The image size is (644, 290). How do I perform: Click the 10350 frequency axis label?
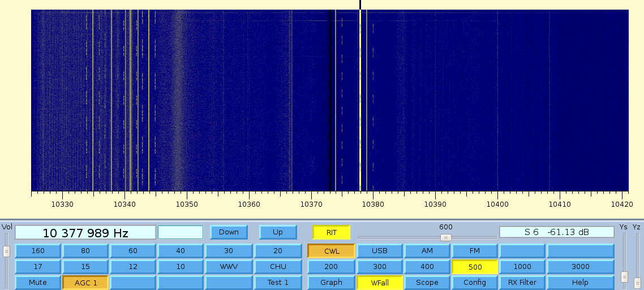tap(187, 204)
